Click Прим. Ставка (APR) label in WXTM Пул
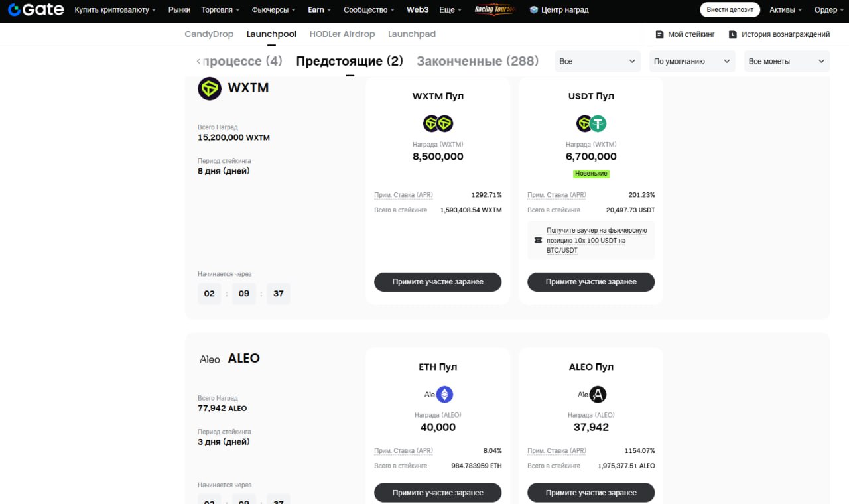Viewport: 849px width, 504px height. pos(403,195)
